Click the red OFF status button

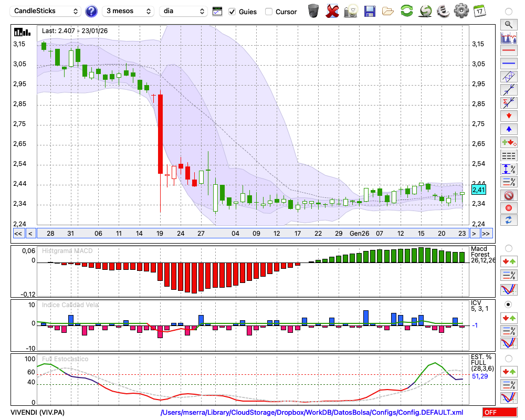pyautogui.click(x=499, y=413)
